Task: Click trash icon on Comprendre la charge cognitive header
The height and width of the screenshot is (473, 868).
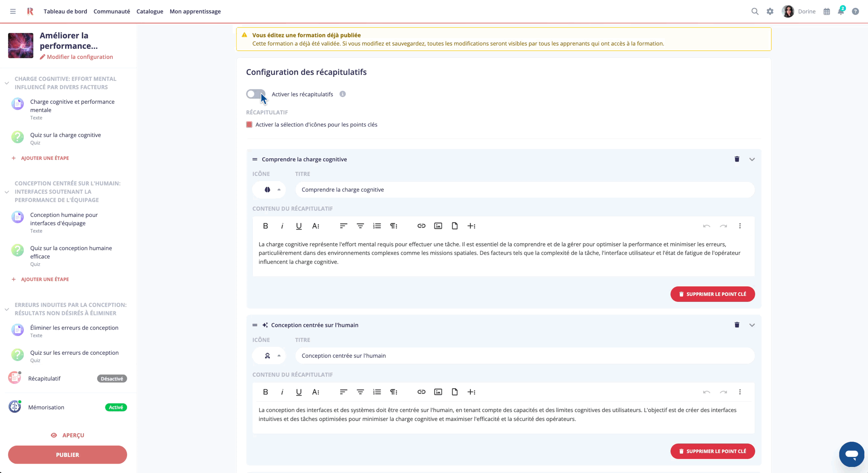Action: pyautogui.click(x=737, y=159)
